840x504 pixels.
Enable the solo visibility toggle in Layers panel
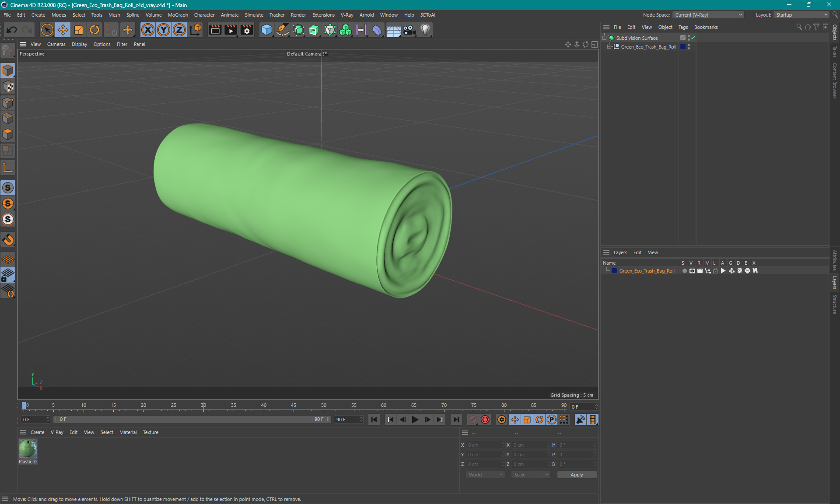684,271
